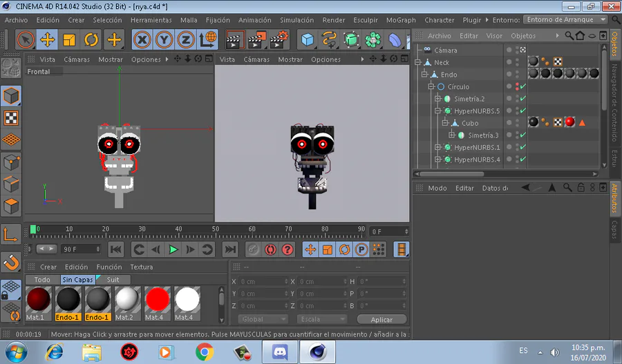The width and height of the screenshot is (622, 364).
Task: Toggle Y axis lock
Action: pos(164,39)
